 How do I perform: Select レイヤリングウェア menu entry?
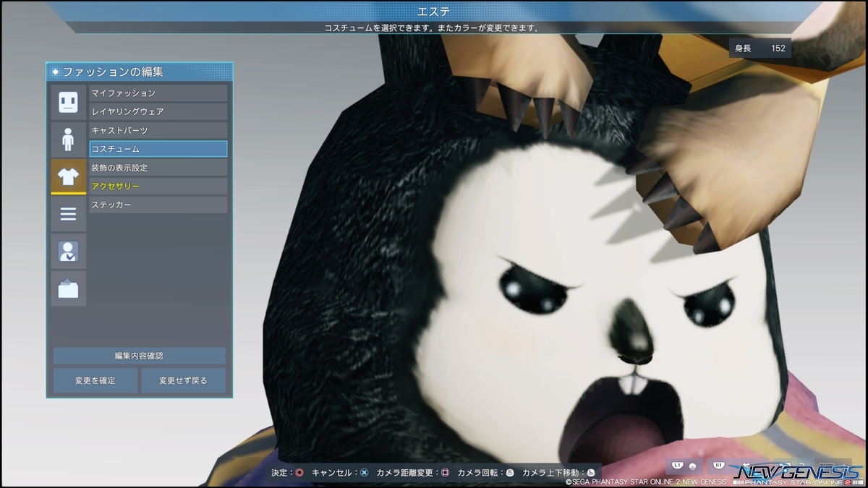(x=158, y=111)
